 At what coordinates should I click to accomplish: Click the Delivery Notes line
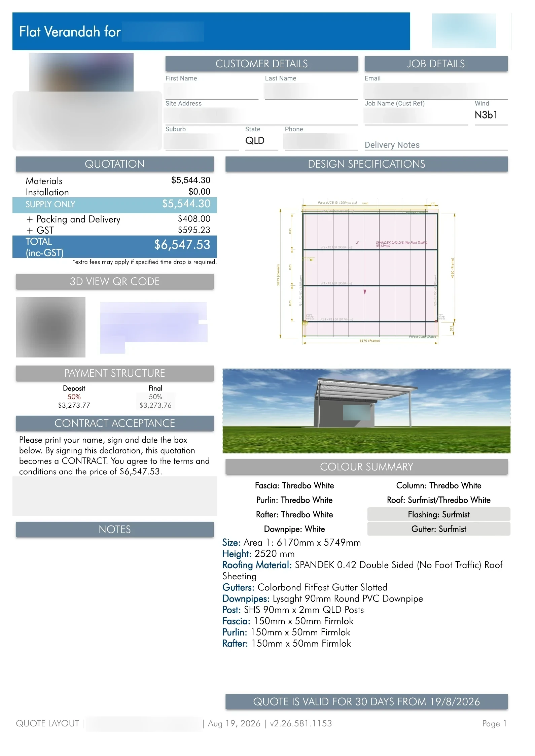point(436,145)
